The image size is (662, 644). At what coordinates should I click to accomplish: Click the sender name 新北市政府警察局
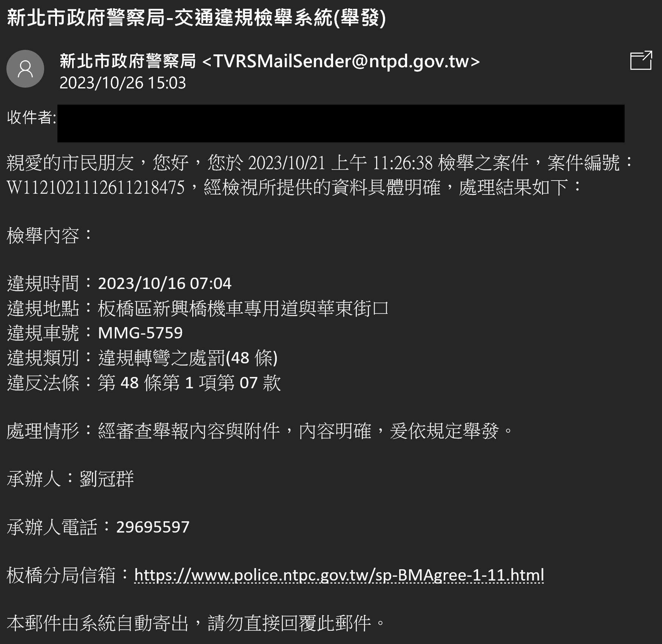[128, 61]
